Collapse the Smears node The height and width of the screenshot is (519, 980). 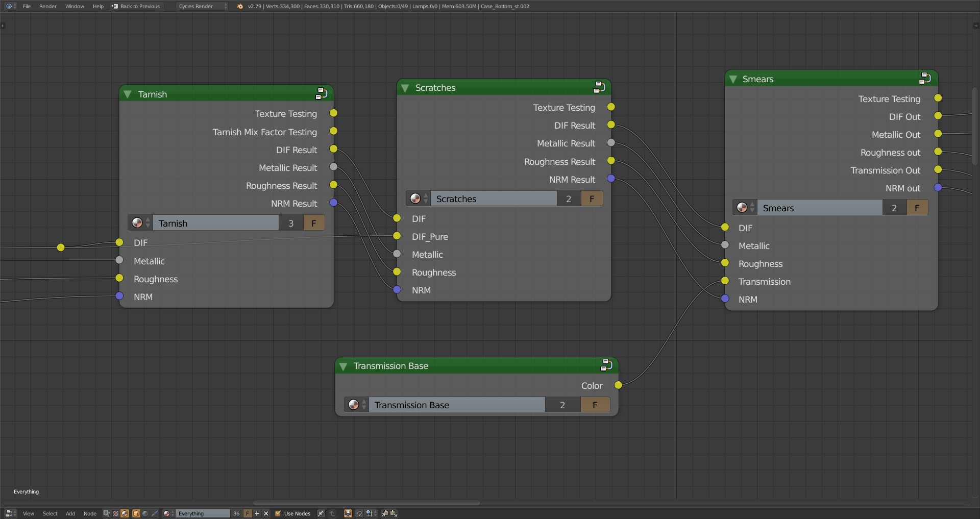733,79
